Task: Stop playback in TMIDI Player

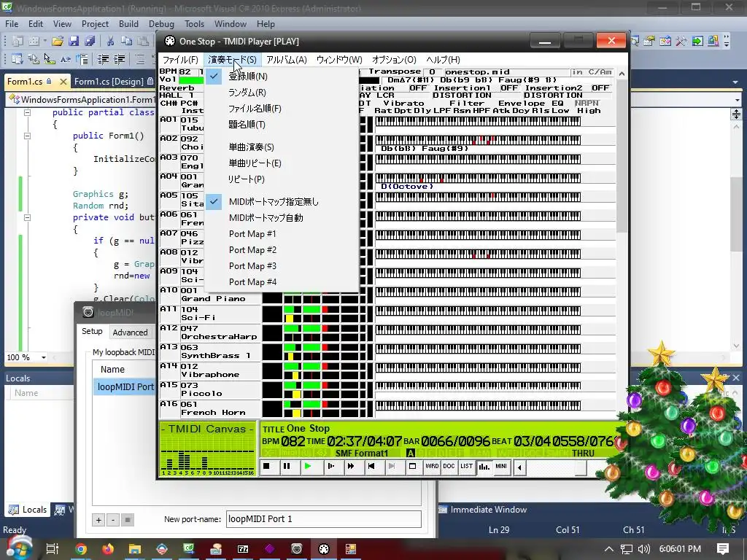Action: pyautogui.click(x=267, y=466)
